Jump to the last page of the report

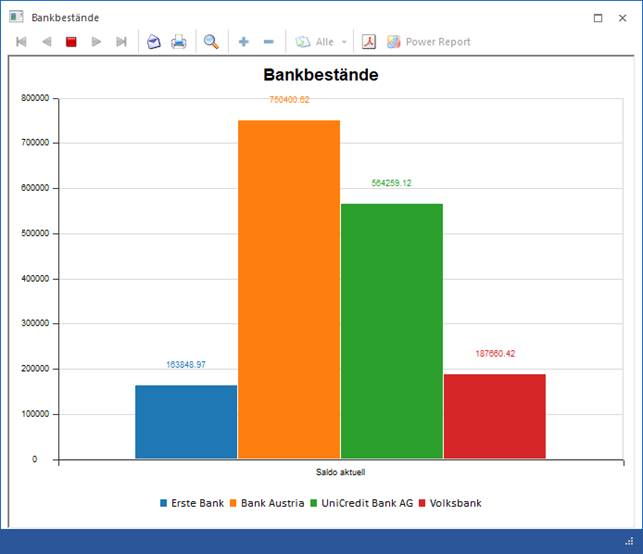tap(121, 42)
